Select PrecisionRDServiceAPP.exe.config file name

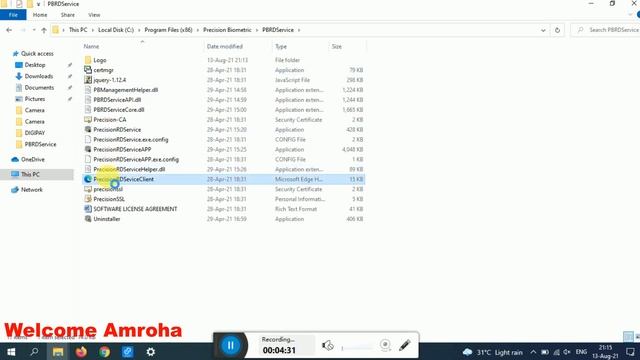coord(136,159)
